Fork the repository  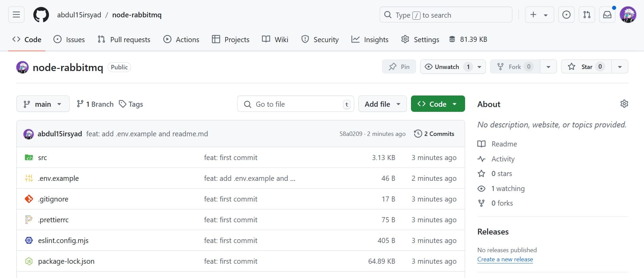pyautogui.click(x=515, y=67)
